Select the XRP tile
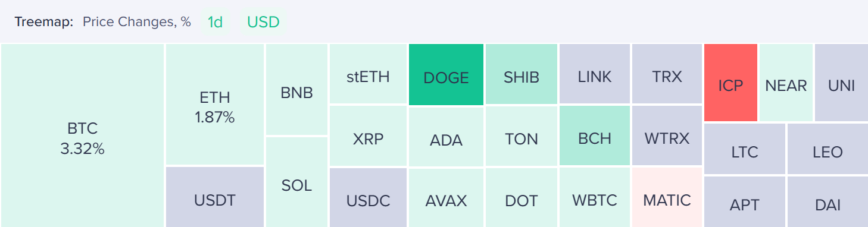Viewport: 868px width, 227px height. click(368, 137)
